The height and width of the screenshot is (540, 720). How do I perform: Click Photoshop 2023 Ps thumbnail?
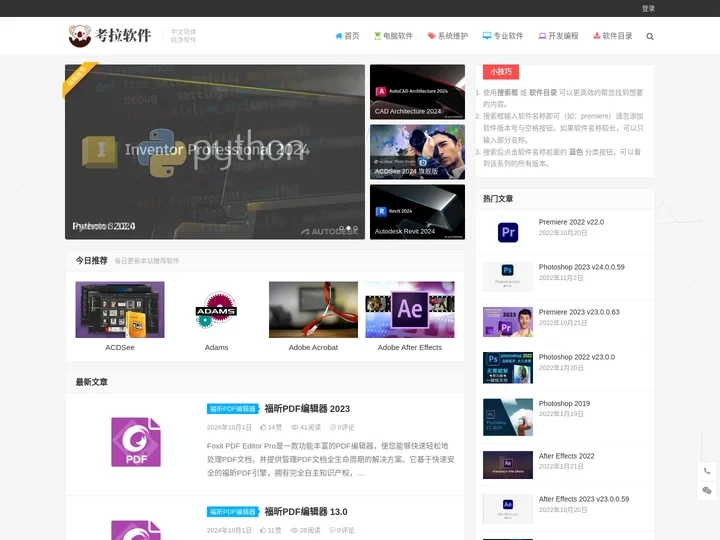[508, 277]
